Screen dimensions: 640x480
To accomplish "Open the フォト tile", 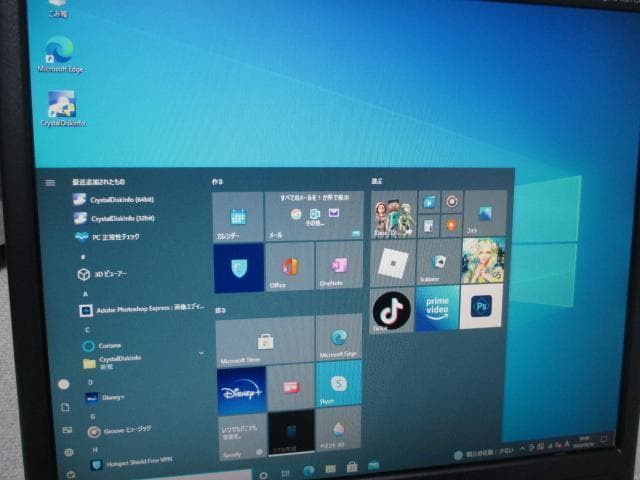I will point(485,213).
